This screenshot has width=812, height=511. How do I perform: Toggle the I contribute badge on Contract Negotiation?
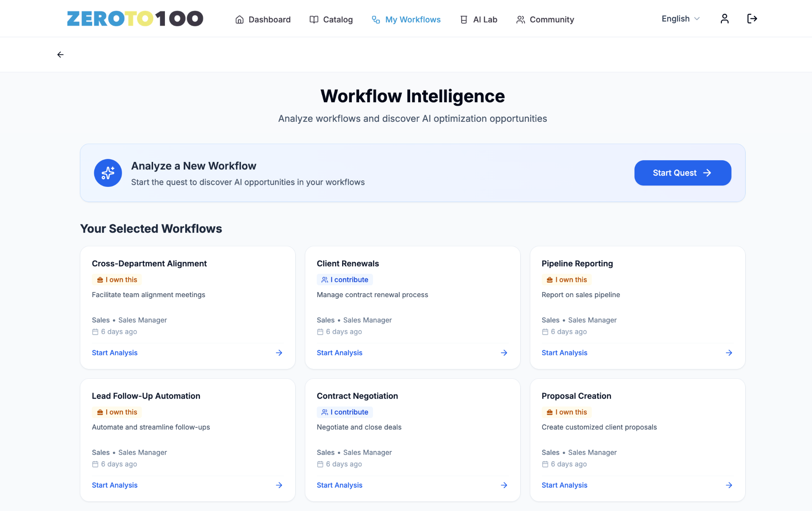(345, 412)
